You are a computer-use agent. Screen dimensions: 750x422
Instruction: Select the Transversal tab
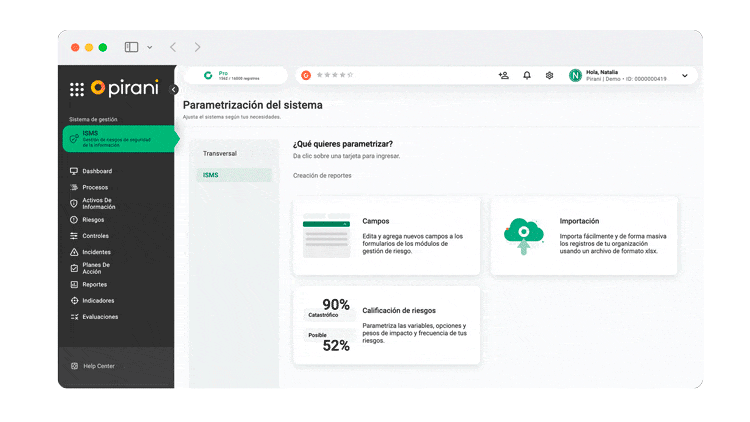tap(220, 153)
